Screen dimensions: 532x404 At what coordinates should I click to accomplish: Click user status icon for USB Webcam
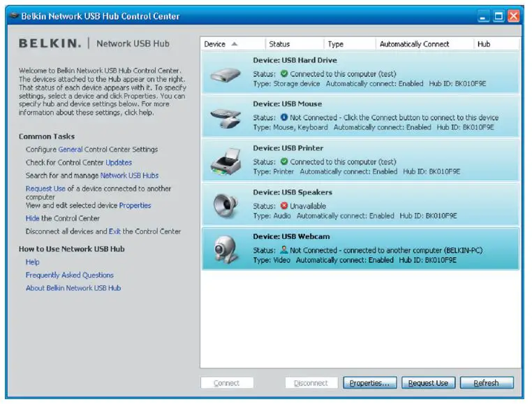click(284, 250)
